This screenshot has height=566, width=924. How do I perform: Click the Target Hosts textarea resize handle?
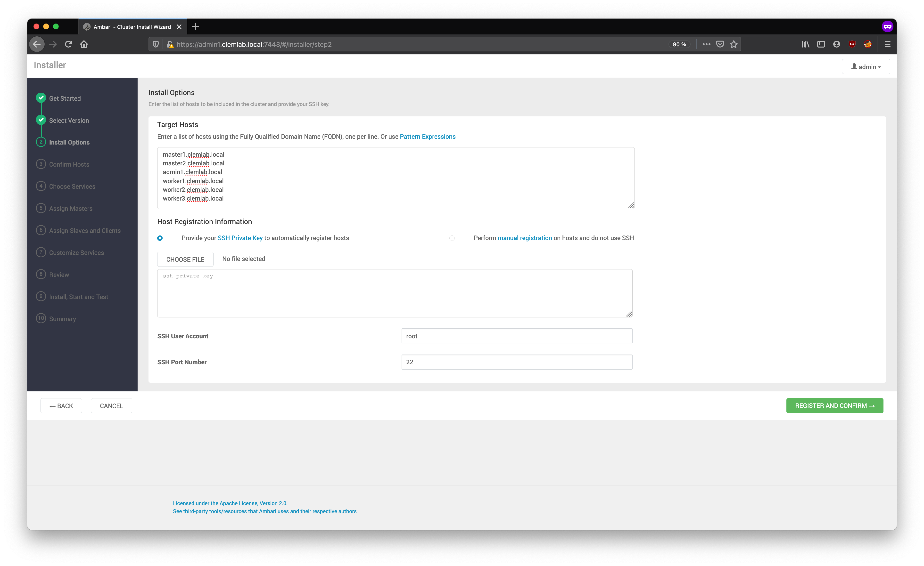[x=631, y=205]
